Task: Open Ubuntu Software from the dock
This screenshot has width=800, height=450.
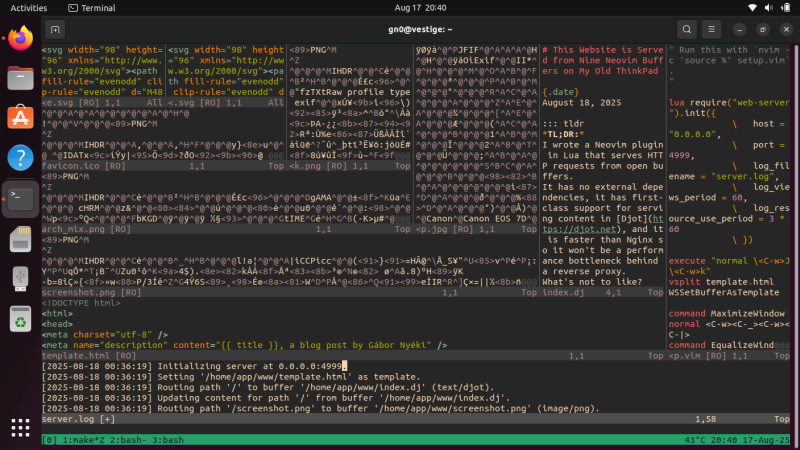Action: click(19, 118)
